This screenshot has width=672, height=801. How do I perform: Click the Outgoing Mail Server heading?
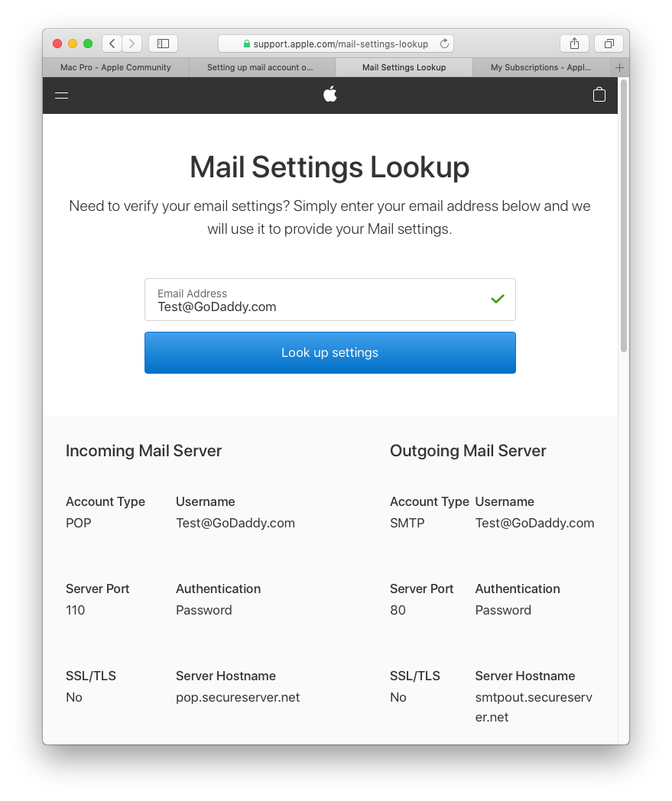468,451
